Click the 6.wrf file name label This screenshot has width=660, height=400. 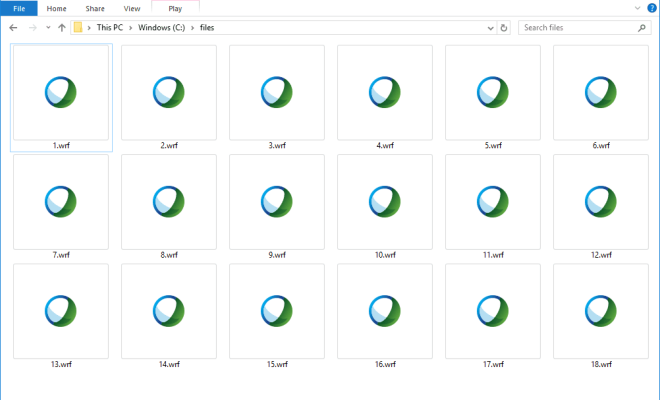601,145
